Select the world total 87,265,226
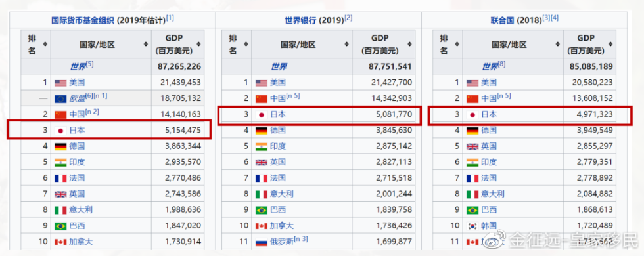 click(x=179, y=66)
